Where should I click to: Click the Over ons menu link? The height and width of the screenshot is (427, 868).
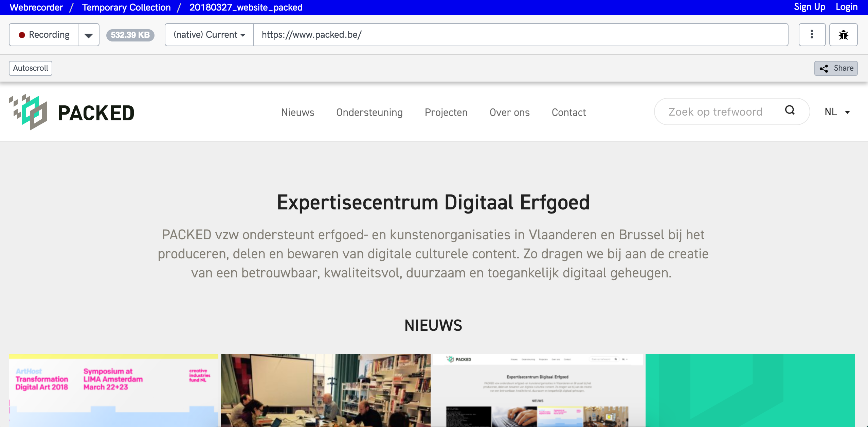tap(509, 113)
